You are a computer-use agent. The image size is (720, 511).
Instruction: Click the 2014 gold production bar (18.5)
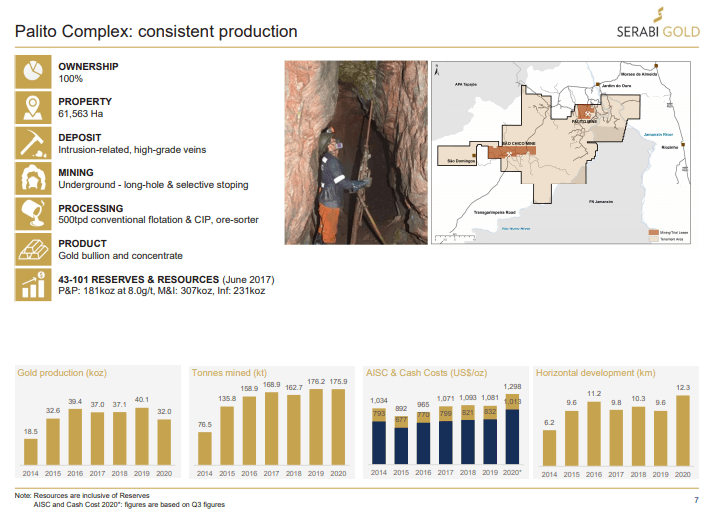[x=31, y=452]
